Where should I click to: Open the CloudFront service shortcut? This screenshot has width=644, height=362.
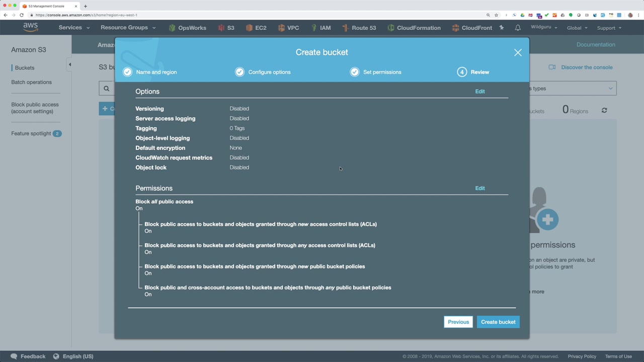click(x=472, y=28)
